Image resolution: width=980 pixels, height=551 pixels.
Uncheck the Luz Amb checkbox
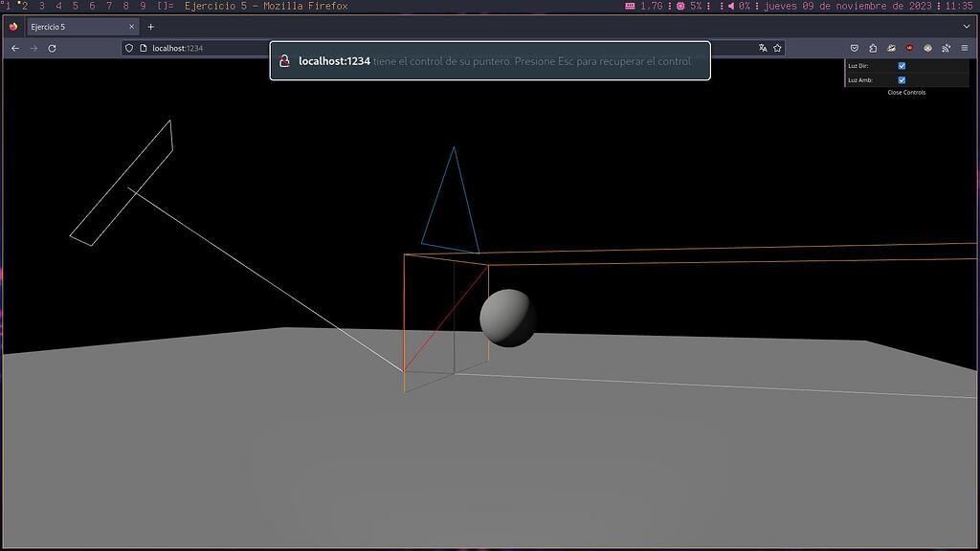pos(902,80)
